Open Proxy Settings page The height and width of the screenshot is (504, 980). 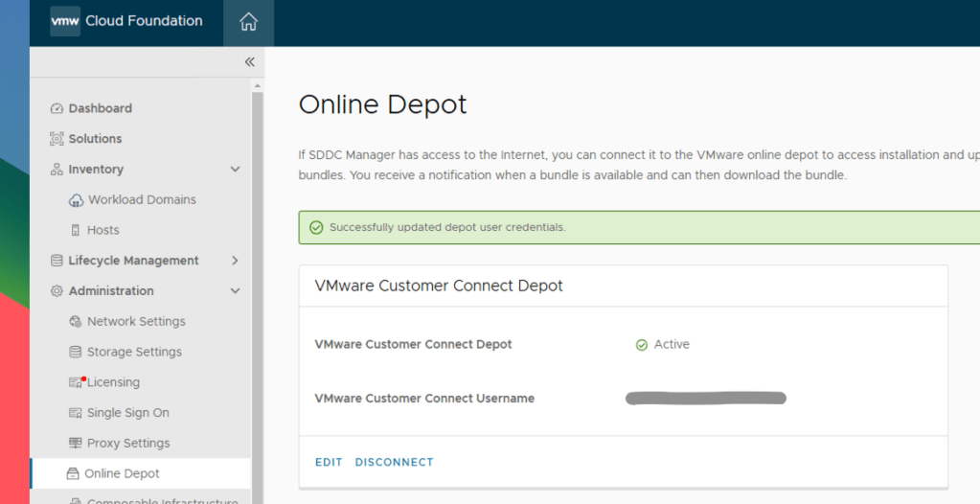click(127, 444)
